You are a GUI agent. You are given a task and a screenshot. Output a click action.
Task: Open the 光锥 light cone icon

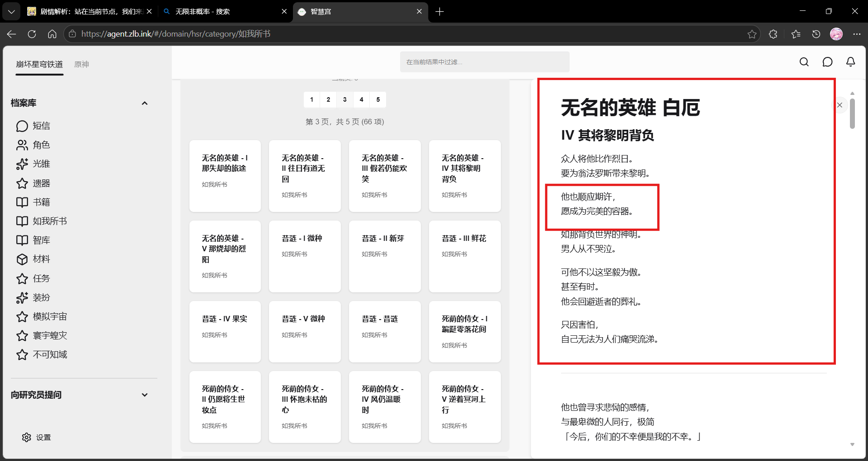[22, 164]
